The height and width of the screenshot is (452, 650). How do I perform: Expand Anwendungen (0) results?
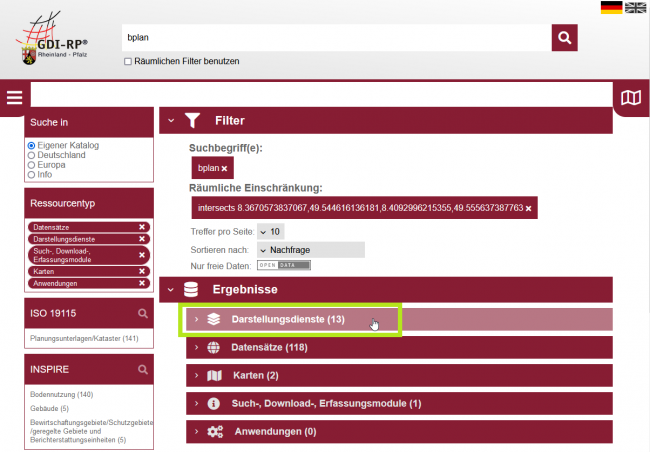[x=399, y=432]
